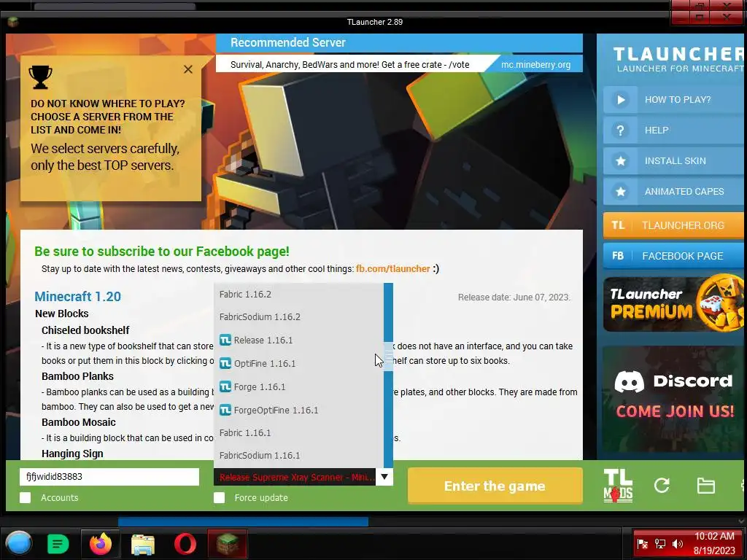This screenshot has height=560, width=747.
Task: Click the Recommended Server description text
Action: 349,65
